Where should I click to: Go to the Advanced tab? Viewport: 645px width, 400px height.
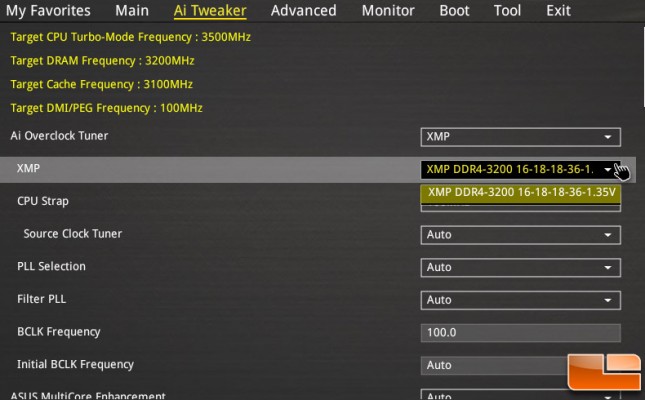[x=304, y=10]
